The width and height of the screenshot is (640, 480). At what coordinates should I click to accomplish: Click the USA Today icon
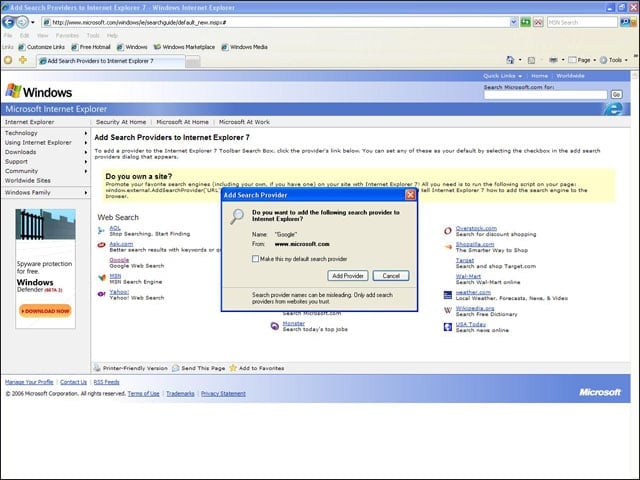pos(448,327)
